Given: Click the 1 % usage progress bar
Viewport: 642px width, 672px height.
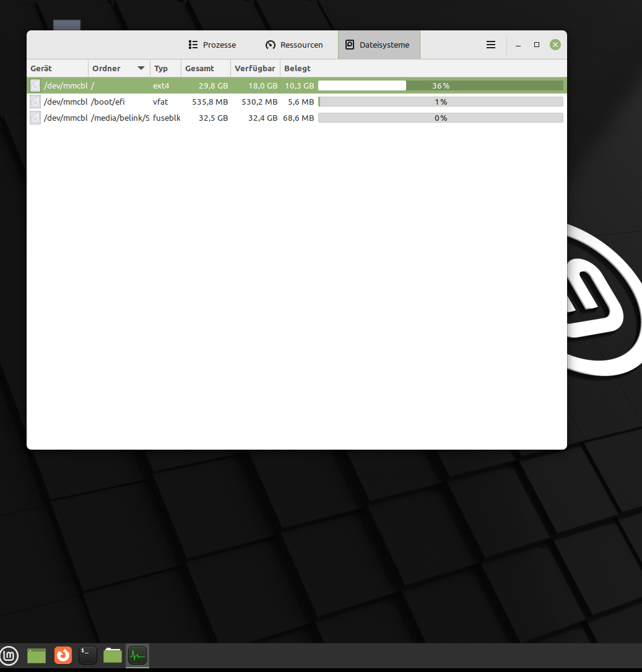Looking at the screenshot, I should [441, 102].
